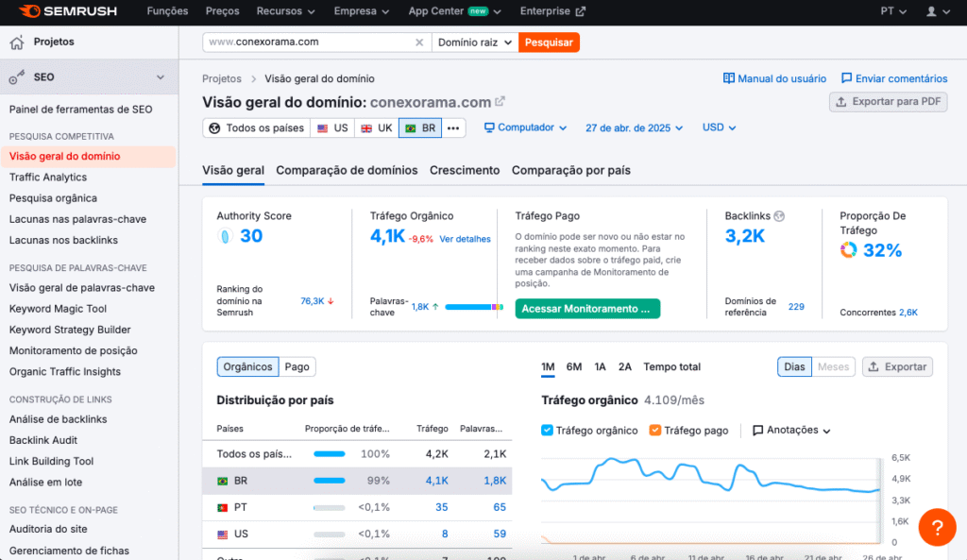The image size is (967, 560).
Task: Open the PT language dropdown
Action: pyautogui.click(x=893, y=11)
